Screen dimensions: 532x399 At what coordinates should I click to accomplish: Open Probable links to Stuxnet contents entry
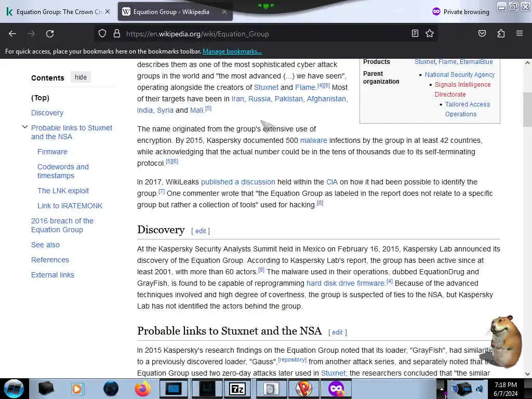pos(72,132)
